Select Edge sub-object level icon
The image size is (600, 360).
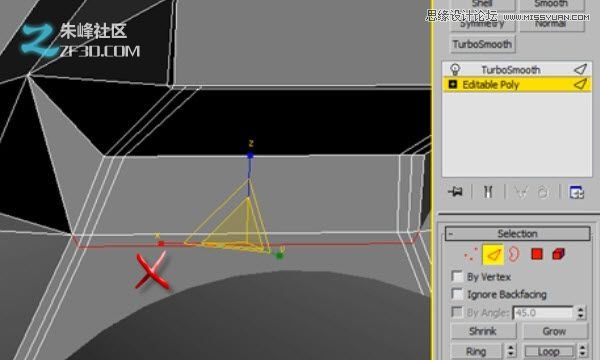tap(493, 254)
